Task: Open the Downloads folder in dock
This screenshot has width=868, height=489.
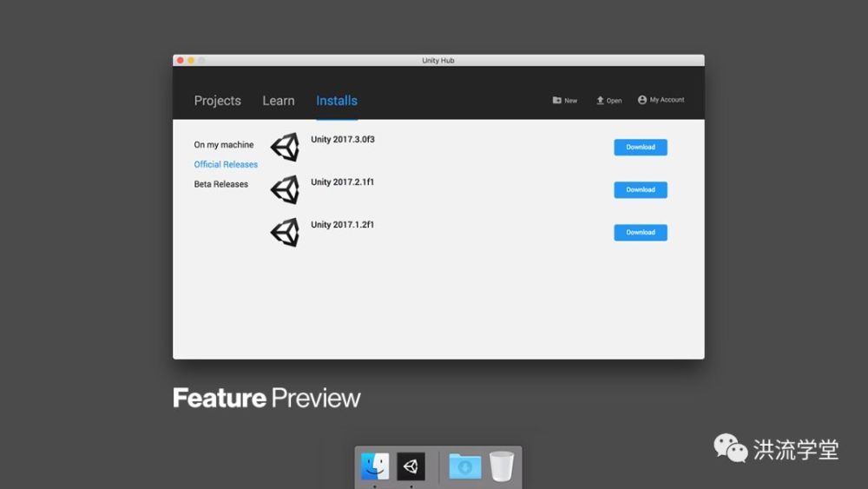Action: (x=465, y=466)
